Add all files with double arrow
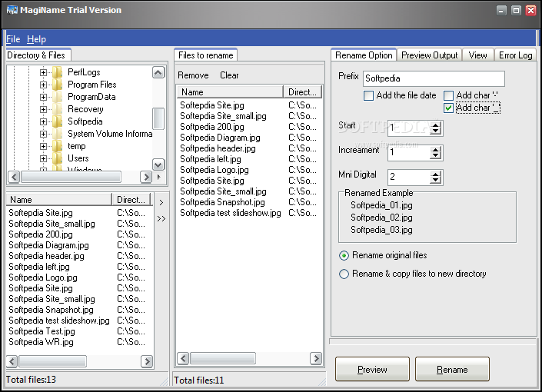The width and height of the screenshot is (542, 392). 161,218
